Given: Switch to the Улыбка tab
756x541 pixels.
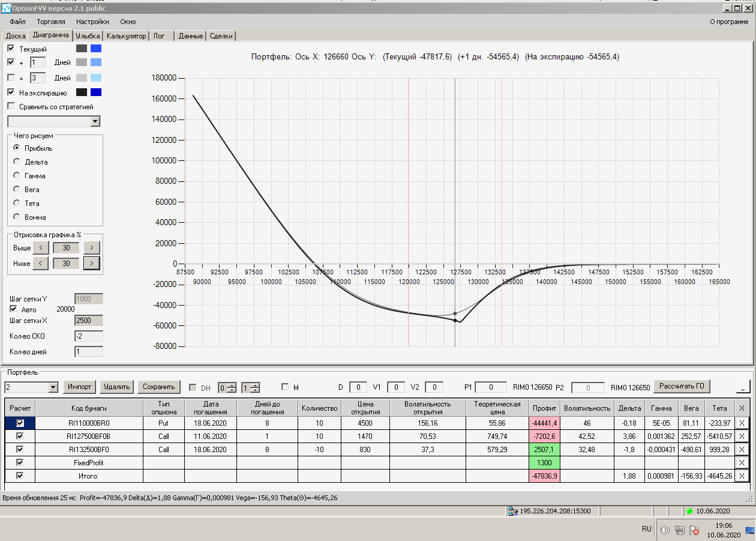Looking at the screenshot, I should coord(88,36).
